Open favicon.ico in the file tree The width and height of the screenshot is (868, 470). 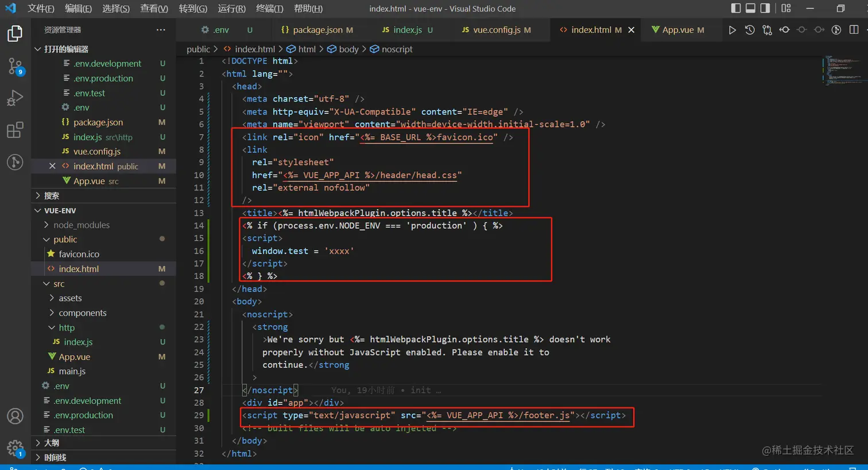pos(103,254)
